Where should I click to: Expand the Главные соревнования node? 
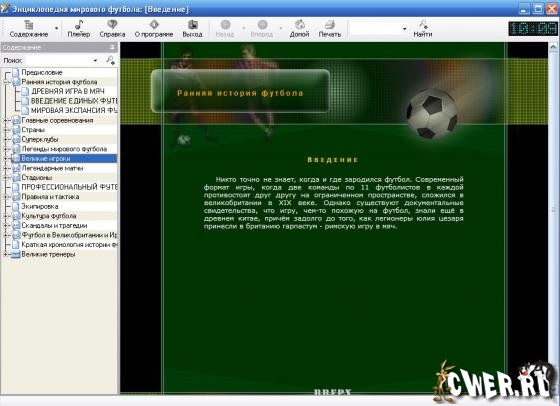click(x=6, y=120)
